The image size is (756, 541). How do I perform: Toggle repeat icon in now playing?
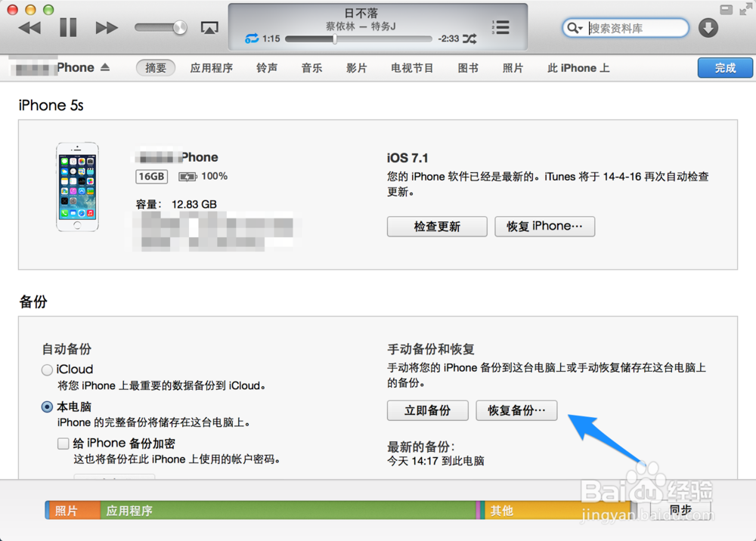click(252, 39)
